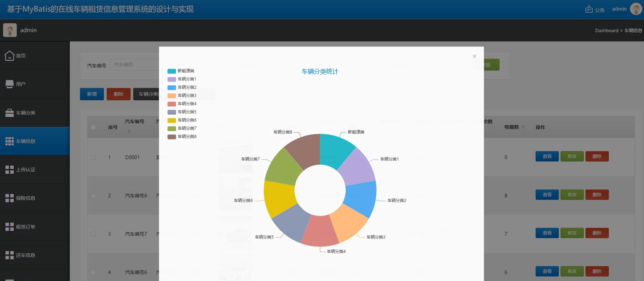
Task: Open the 用户 icon in sidebar
Action: click(10, 84)
